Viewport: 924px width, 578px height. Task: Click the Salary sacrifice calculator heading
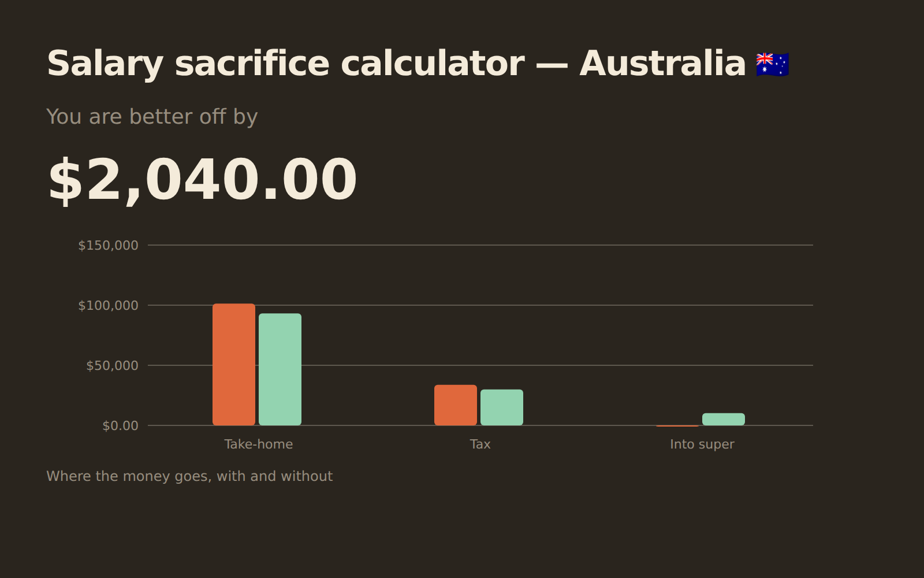396,64
